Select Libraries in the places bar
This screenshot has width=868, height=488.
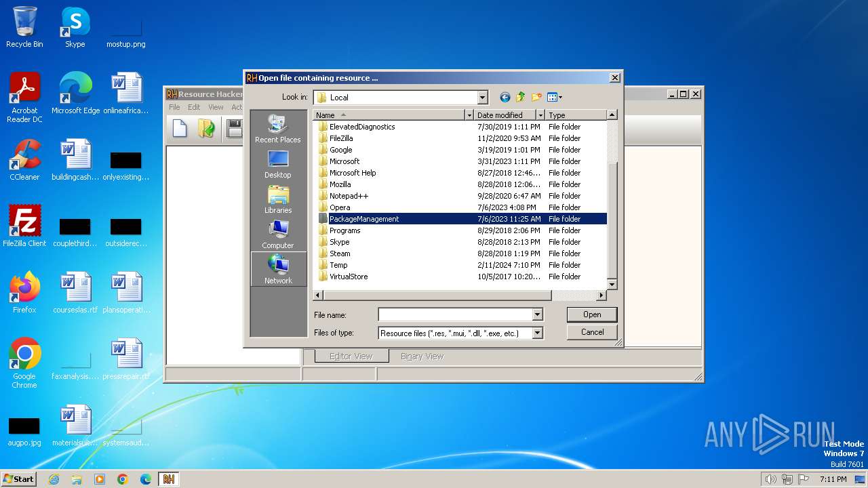tap(278, 199)
